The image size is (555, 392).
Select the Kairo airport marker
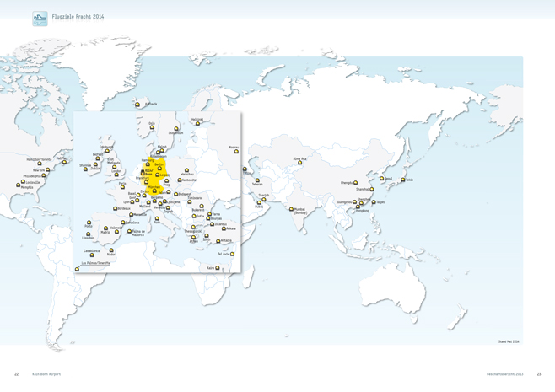tap(218, 268)
